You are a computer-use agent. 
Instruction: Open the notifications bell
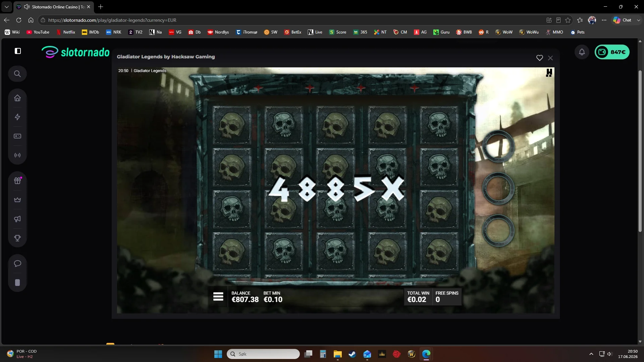tap(582, 52)
